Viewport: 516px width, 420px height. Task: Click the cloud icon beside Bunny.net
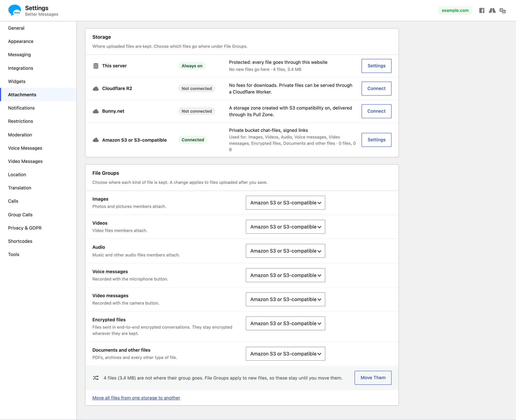(x=96, y=111)
